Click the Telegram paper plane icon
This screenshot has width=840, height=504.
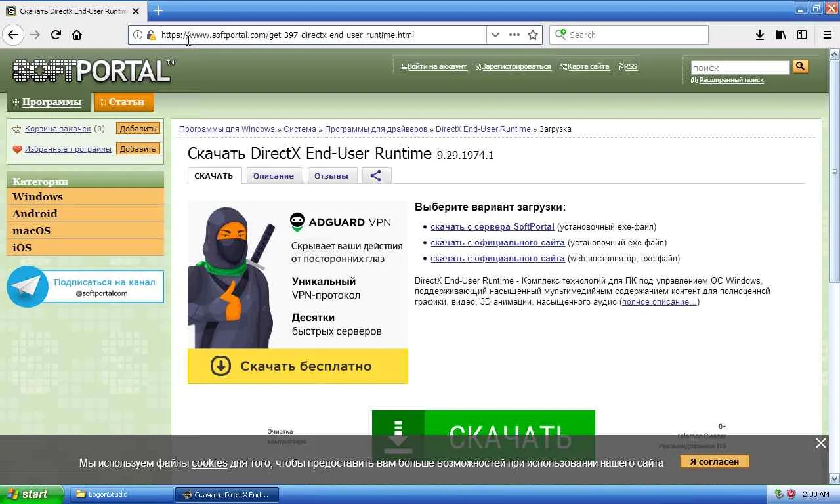(x=28, y=287)
